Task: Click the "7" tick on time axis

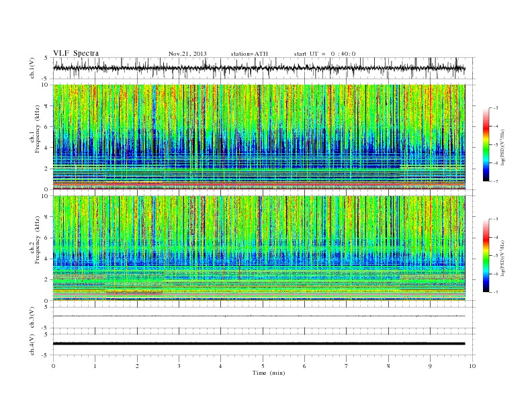Action: pyautogui.click(x=347, y=366)
